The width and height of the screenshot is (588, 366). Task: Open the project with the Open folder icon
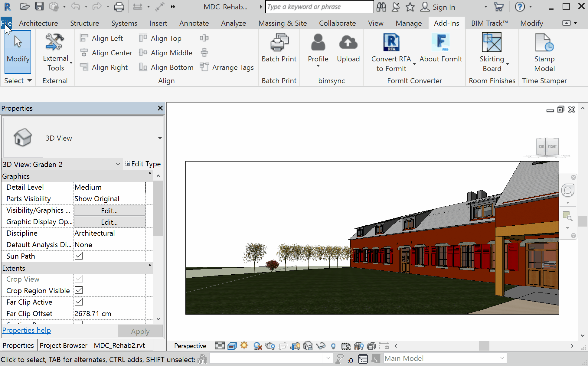pyautogui.click(x=24, y=7)
